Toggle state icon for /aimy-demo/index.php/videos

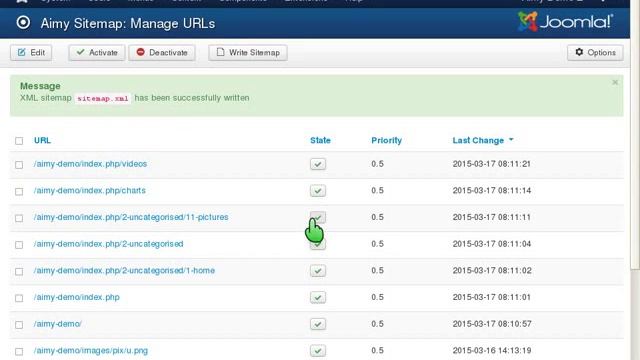click(318, 164)
